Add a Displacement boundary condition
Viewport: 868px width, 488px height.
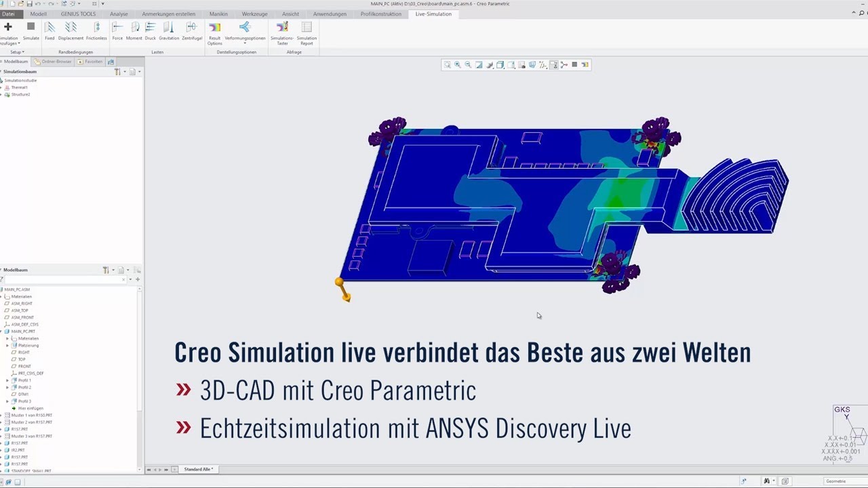71,30
